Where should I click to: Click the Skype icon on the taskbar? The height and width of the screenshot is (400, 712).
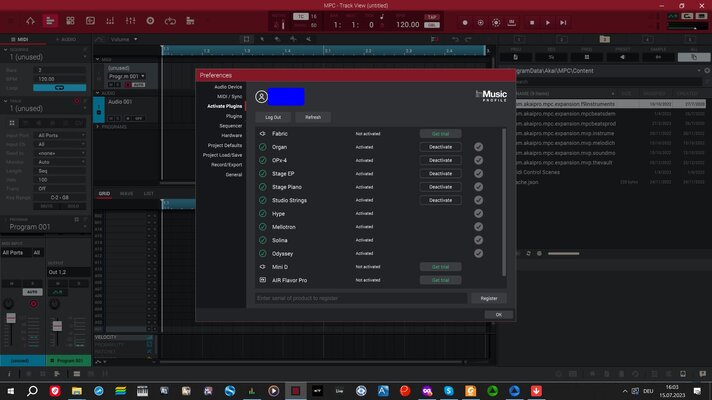point(449,391)
